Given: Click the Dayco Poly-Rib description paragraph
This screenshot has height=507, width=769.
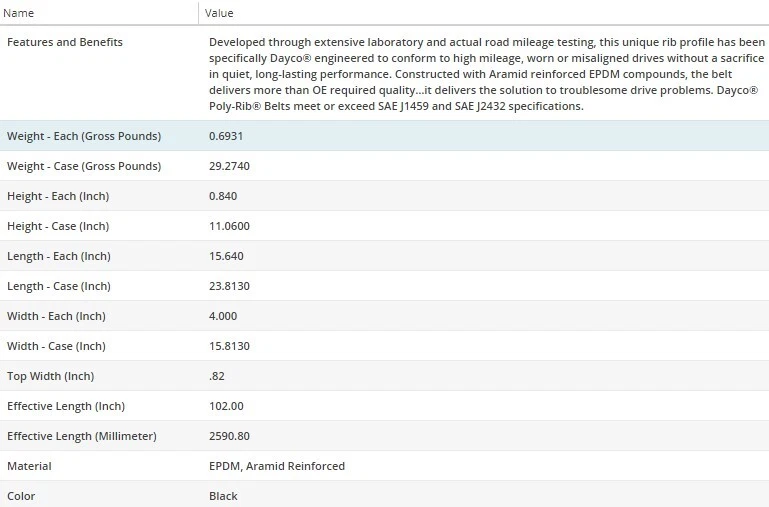Looking at the screenshot, I should [486, 74].
